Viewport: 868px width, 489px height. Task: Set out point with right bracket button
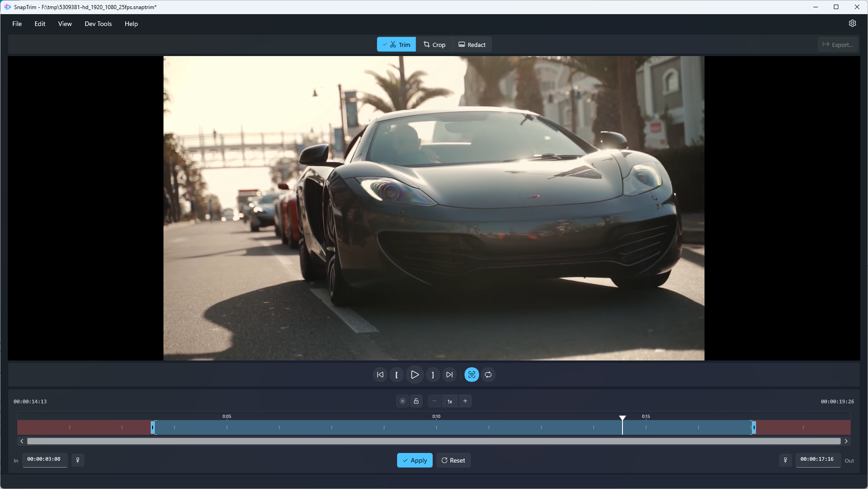[x=432, y=375]
